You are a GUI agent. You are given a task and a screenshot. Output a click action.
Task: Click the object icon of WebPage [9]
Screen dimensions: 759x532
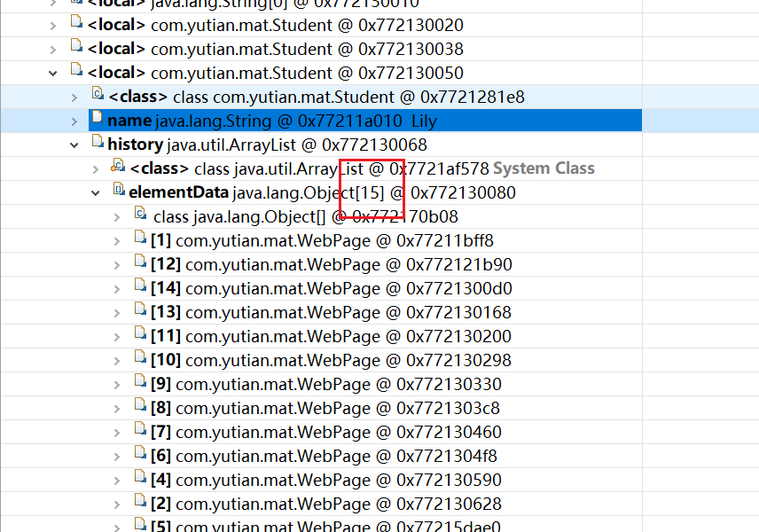[140, 383]
